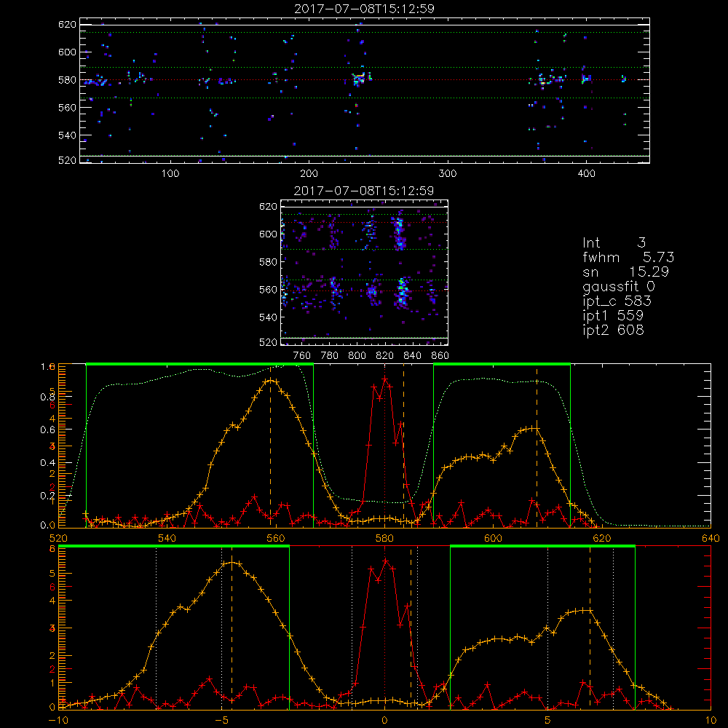Click the x-axis label 10 on bottom plot
Viewport: 728px width, 728px height.
click(x=711, y=721)
